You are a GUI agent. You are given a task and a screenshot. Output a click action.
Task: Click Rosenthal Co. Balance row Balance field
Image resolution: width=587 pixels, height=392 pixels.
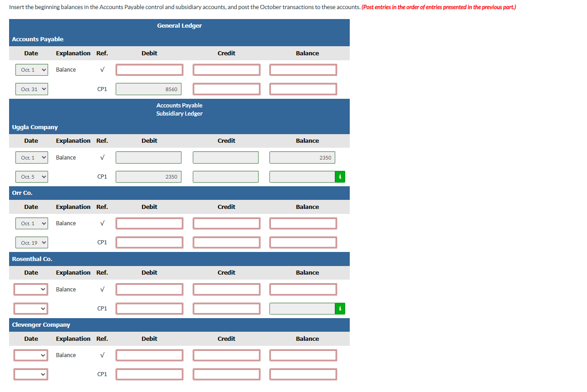pyautogui.click(x=303, y=289)
